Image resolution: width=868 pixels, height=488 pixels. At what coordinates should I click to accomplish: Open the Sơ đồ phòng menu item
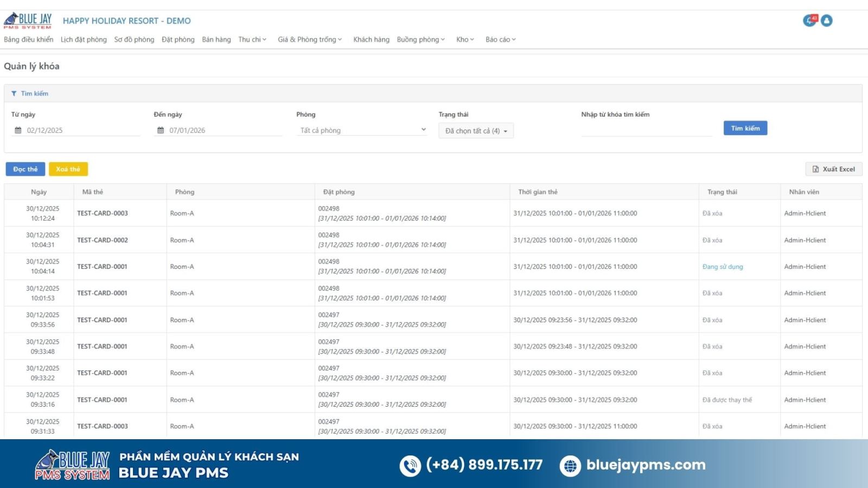134,40
